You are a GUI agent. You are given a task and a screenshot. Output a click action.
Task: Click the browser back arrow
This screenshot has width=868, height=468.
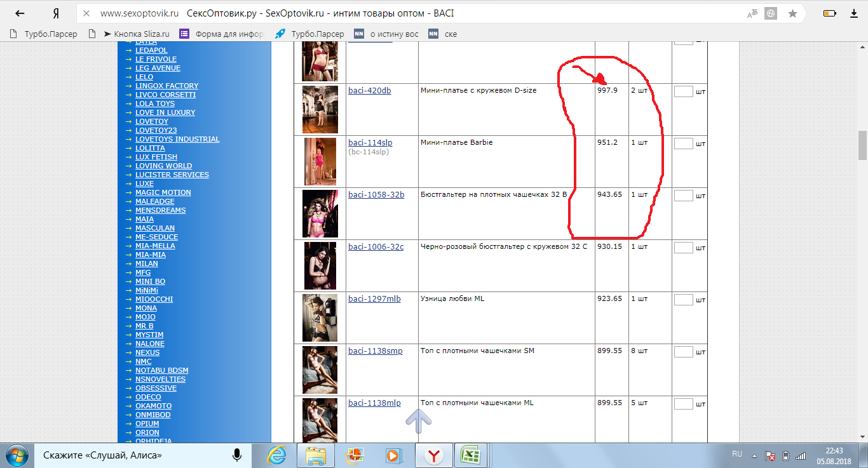click(x=20, y=13)
